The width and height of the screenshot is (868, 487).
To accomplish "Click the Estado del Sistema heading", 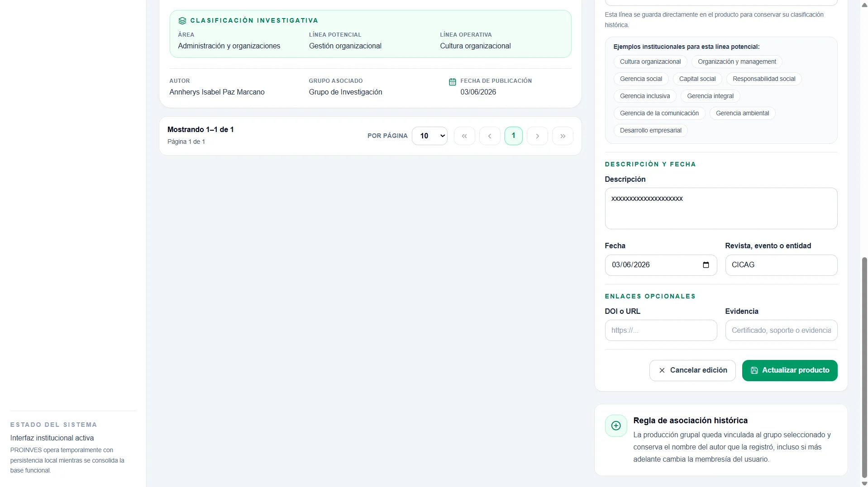I will [x=53, y=425].
